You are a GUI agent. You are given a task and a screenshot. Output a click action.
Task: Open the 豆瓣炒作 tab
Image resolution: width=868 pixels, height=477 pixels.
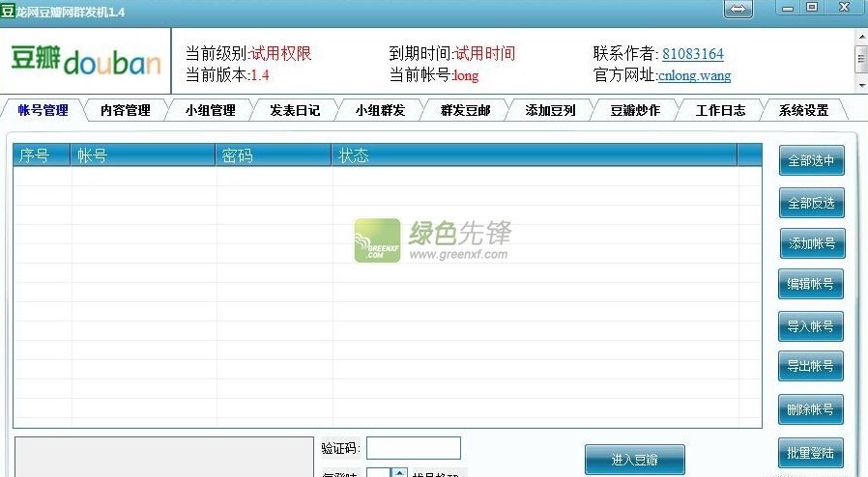[635, 110]
